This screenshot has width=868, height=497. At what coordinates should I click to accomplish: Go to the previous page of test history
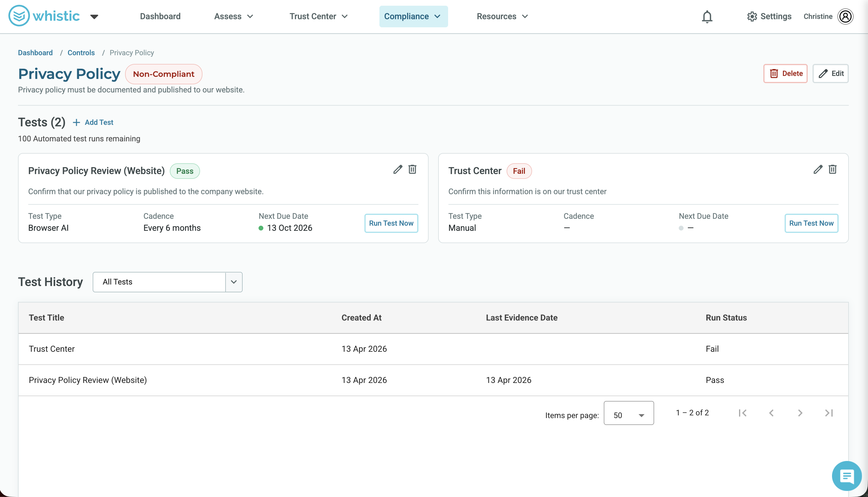coord(771,413)
